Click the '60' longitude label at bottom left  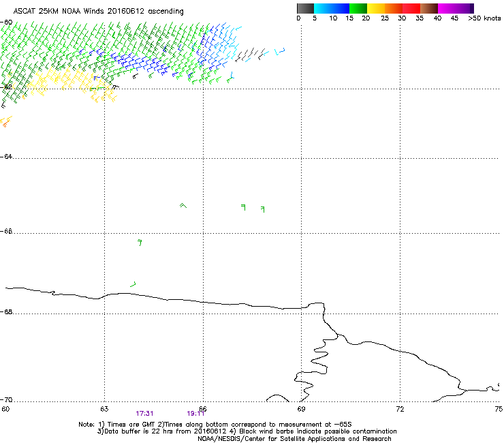click(x=5, y=409)
